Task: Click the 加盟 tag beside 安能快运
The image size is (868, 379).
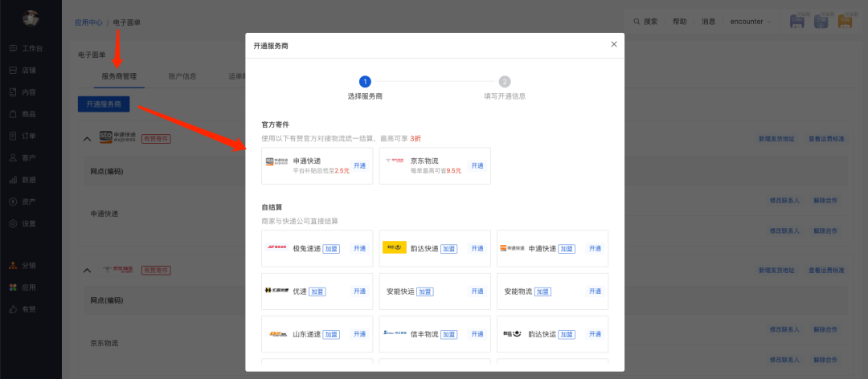Action: (424, 291)
